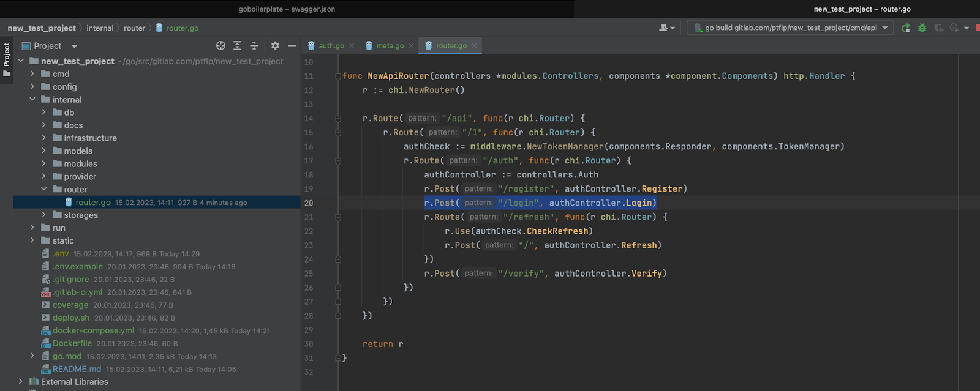Open the Project view mode dropdown

coord(74,46)
